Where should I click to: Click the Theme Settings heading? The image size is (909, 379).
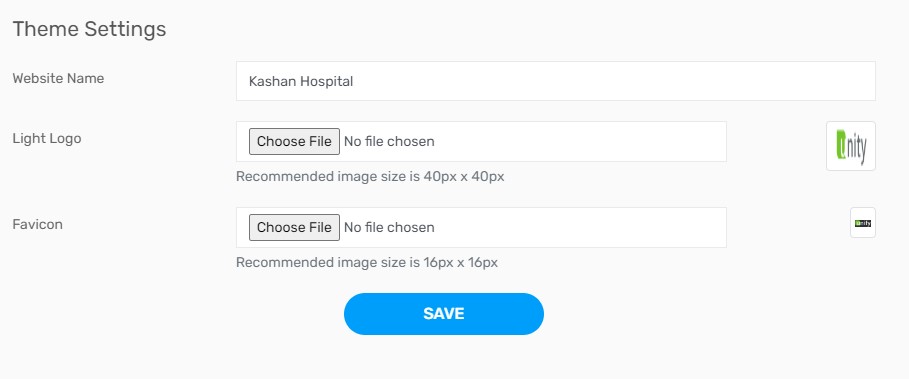point(89,28)
